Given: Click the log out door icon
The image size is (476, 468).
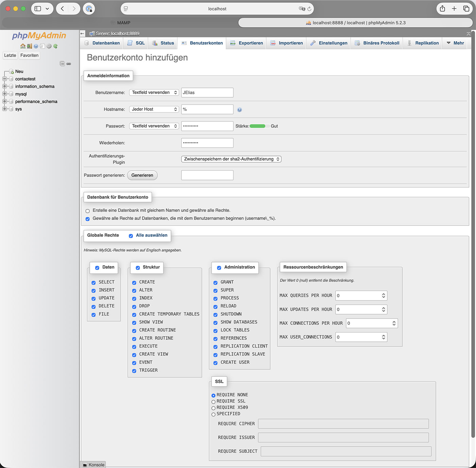Looking at the screenshot, I should click(29, 46).
